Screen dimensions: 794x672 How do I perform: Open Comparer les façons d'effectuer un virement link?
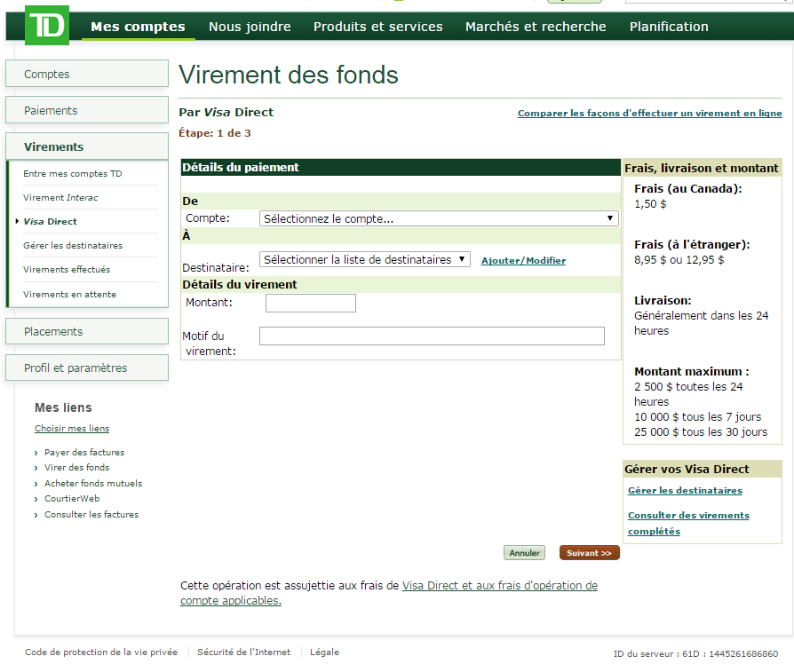650,114
